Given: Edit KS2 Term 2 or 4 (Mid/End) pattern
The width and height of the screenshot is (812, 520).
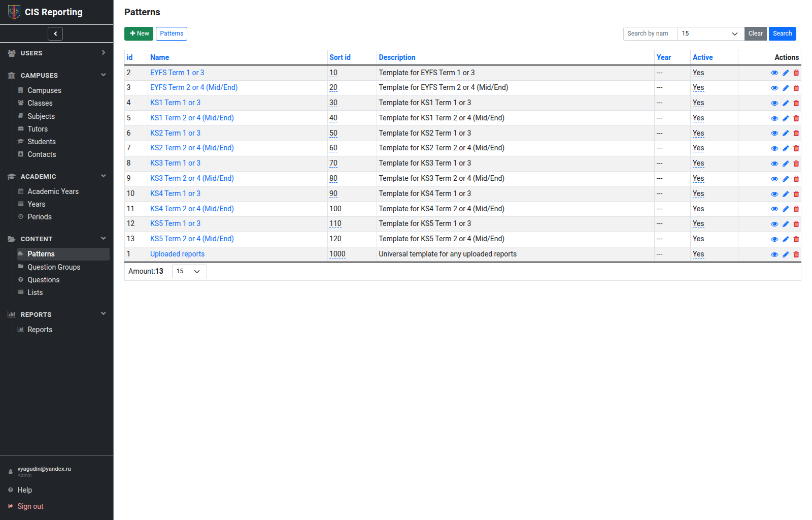Looking at the screenshot, I should coord(786,148).
